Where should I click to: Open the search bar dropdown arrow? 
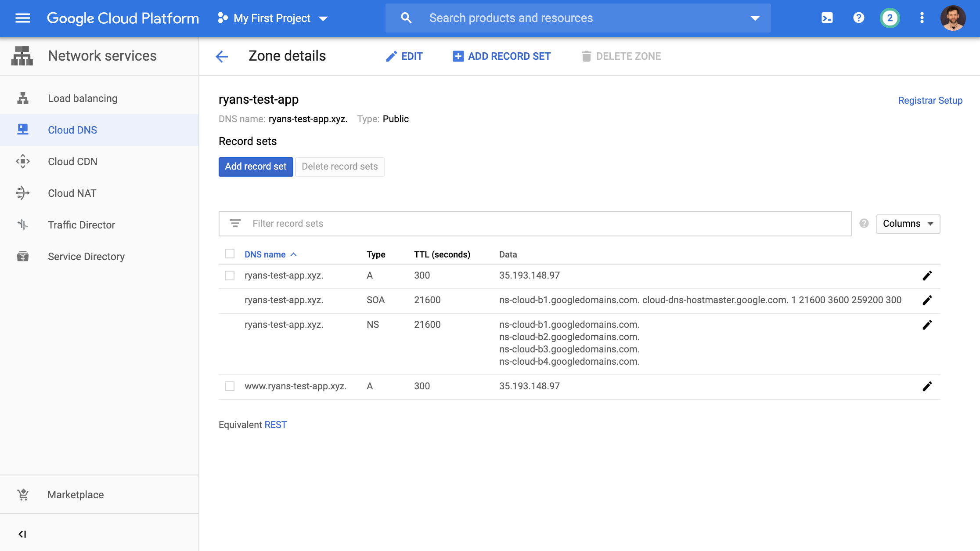click(754, 18)
